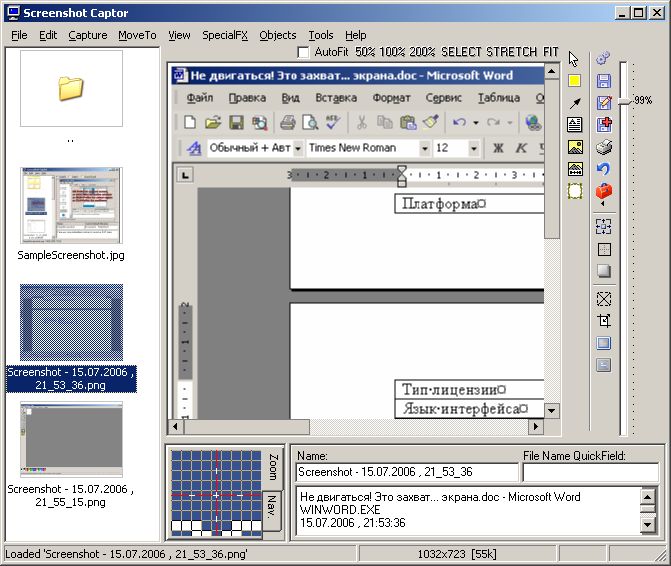Open the SpecialFX menu
Screen dimensions: 671x566
point(225,35)
